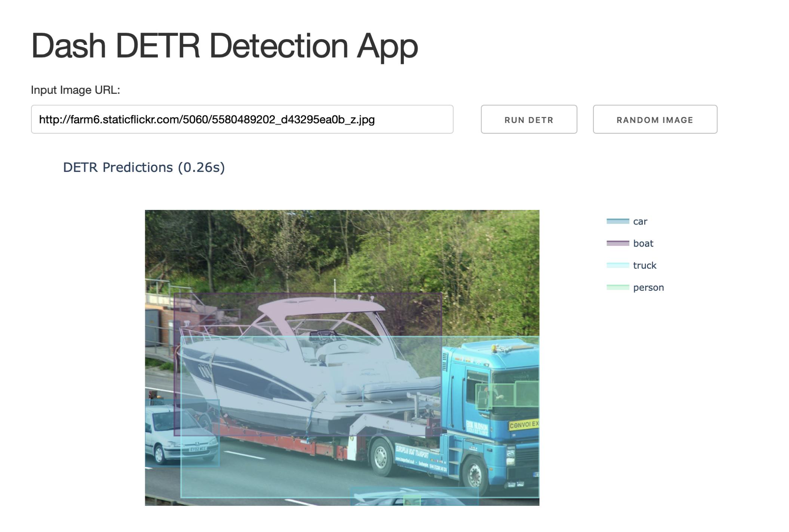Click the Input Image URL label
This screenshot has height=532, width=789.
[76, 90]
